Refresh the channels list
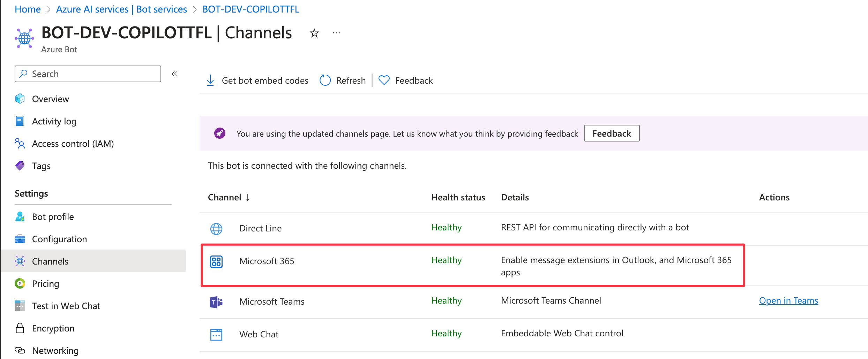The image size is (868, 359). pyautogui.click(x=351, y=81)
